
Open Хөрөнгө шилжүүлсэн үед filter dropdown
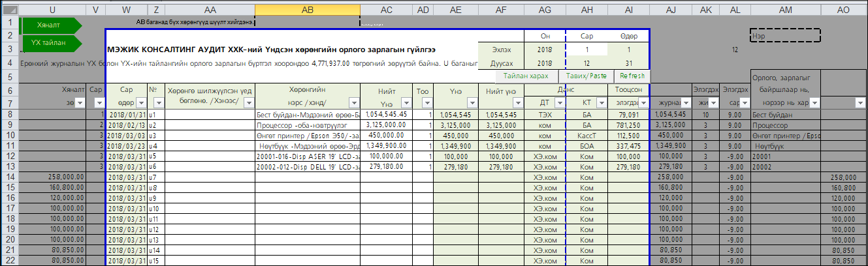pos(248,103)
